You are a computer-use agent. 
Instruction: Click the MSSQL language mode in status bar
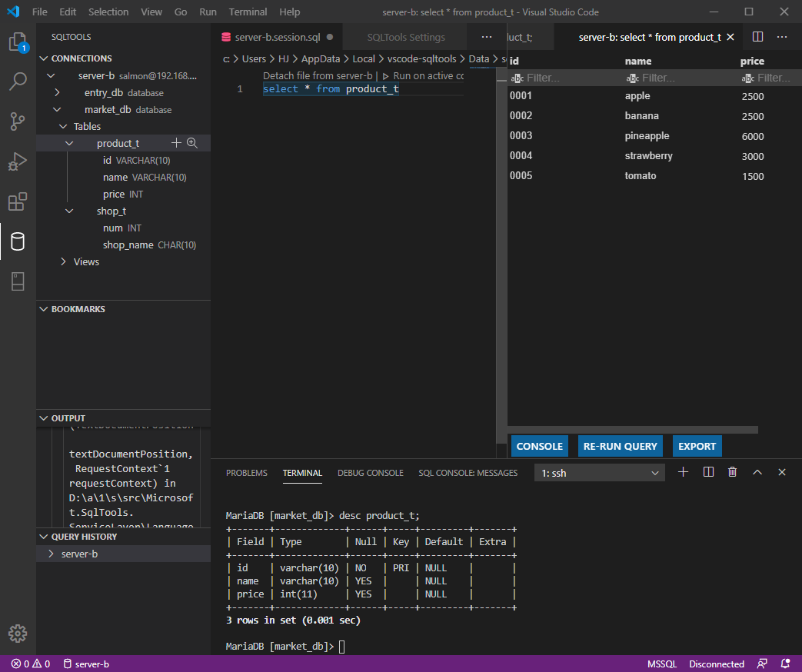pos(662,664)
